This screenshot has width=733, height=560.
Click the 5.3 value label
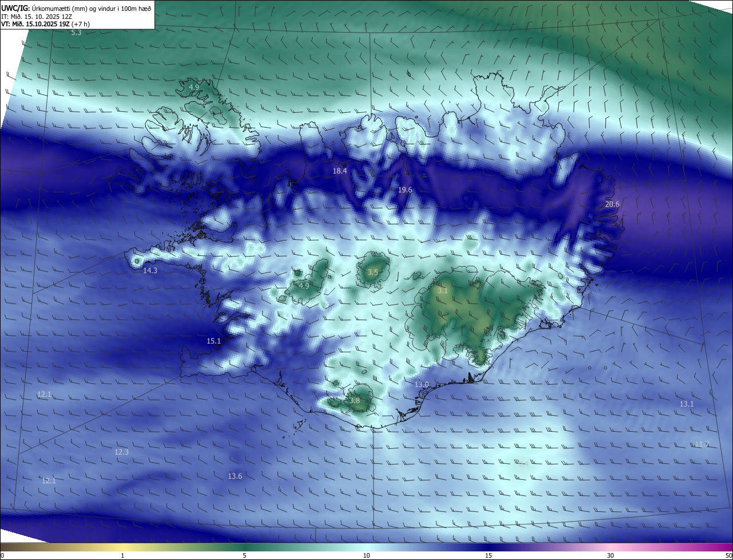(76, 33)
